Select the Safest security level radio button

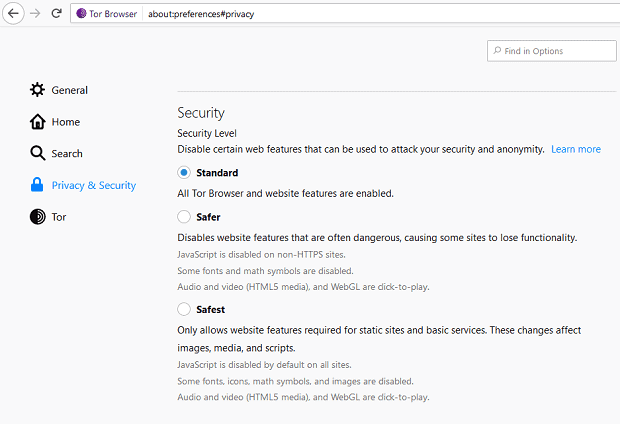183,309
